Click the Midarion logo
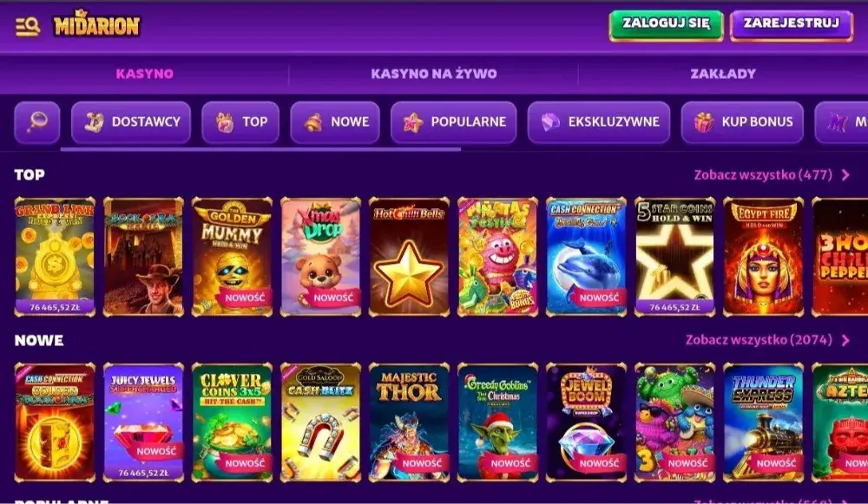Viewport: 868px width, 504px height. click(x=97, y=25)
